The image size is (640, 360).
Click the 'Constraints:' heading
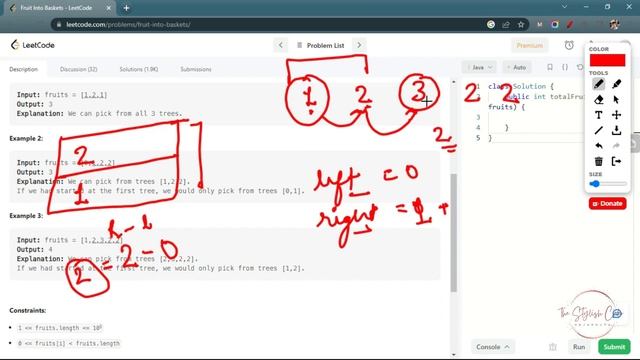28,311
